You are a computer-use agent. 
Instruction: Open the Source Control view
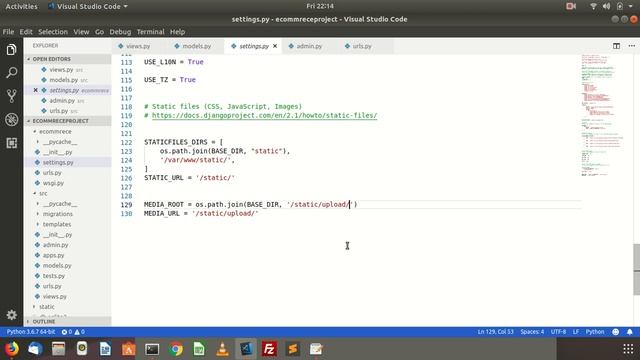pos(11,96)
